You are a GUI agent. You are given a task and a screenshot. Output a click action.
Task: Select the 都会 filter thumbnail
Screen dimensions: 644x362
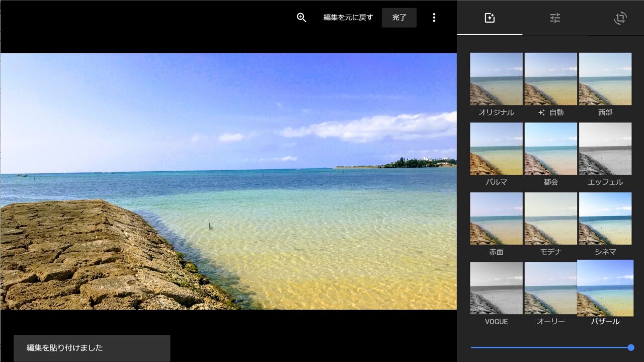[550, 149]
